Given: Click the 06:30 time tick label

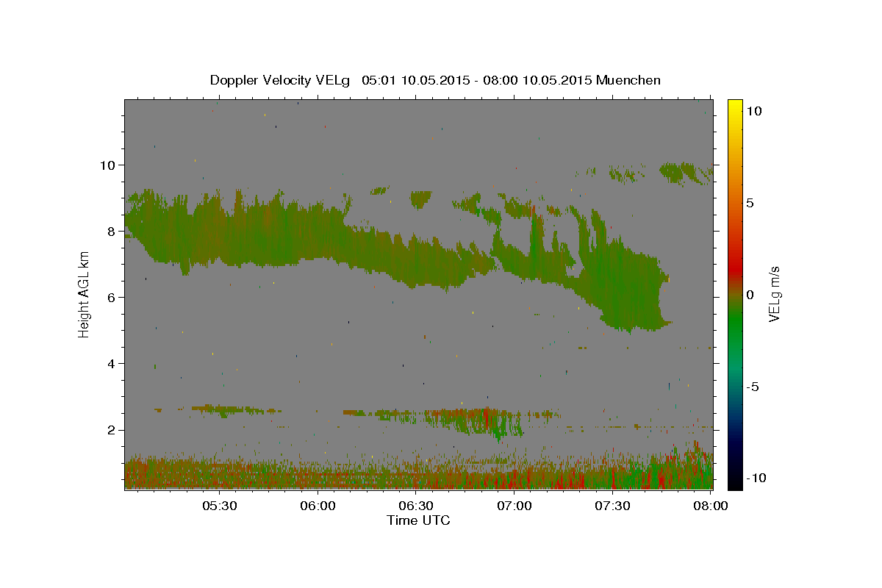Looking at the screenshot, I should pyautogui.click(x=416, y=506).
